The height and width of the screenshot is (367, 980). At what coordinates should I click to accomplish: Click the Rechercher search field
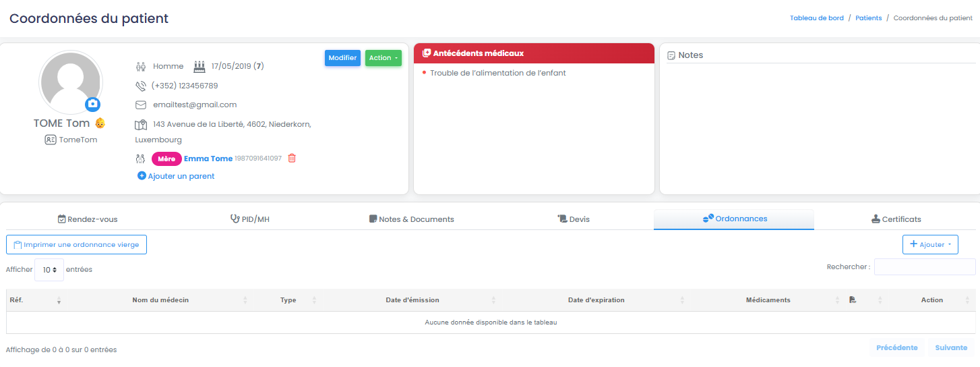(925, 267)
